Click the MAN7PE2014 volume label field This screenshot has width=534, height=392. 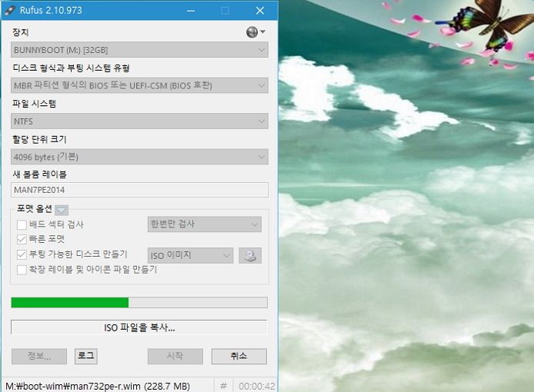pyautogui.click(x=139, y=190)
